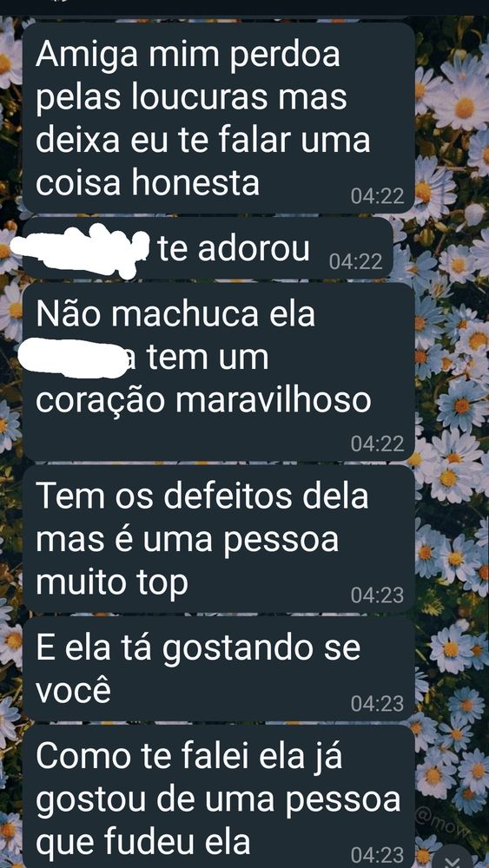Select the 'Tem os defeitos dela' message

(218, 538)
